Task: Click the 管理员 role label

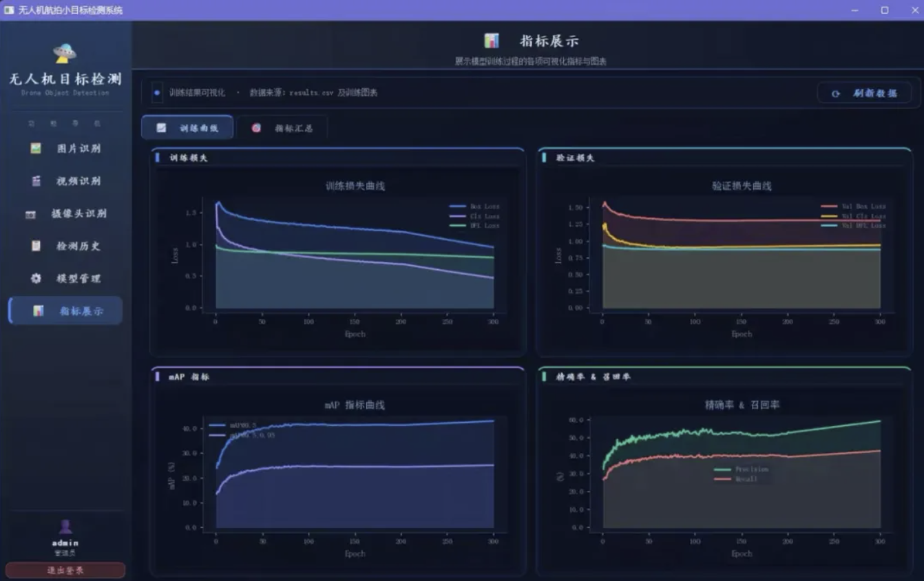Action: [x=65, y=553]
